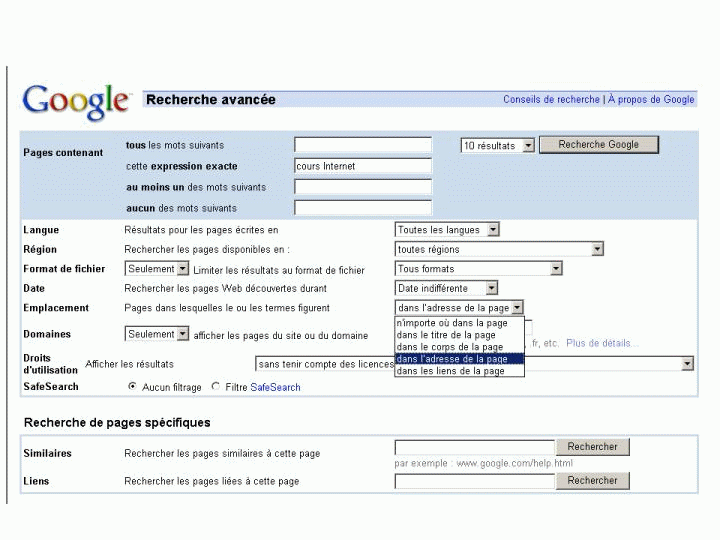
Task: Click the 'tous les mots suivants' input field
Action: [x=363, y=145]
